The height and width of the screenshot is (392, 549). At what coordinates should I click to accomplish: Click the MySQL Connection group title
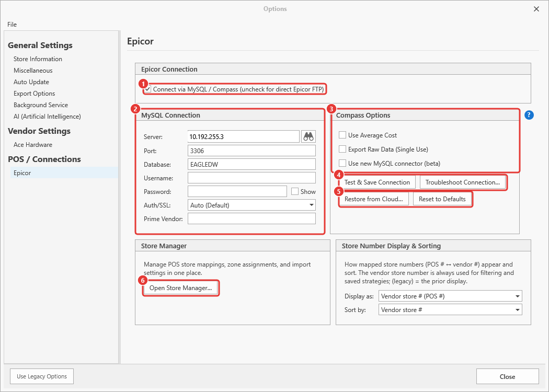pos(170,115)
